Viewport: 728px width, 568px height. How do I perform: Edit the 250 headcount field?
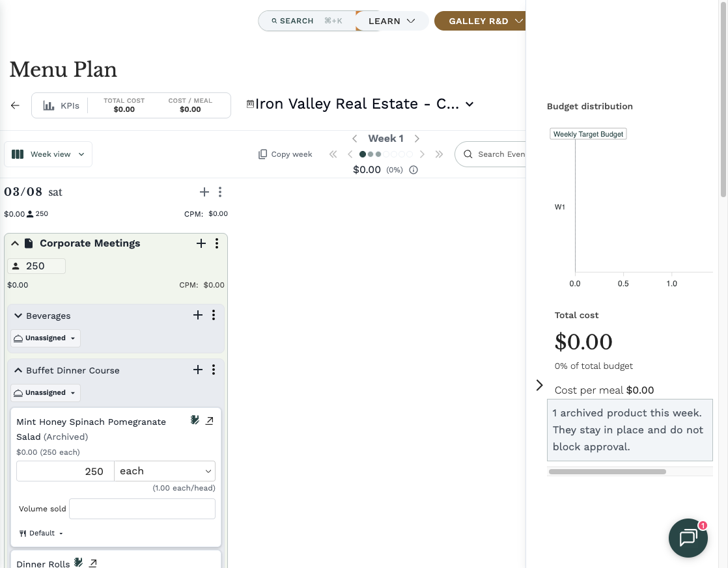pos(36,266)
